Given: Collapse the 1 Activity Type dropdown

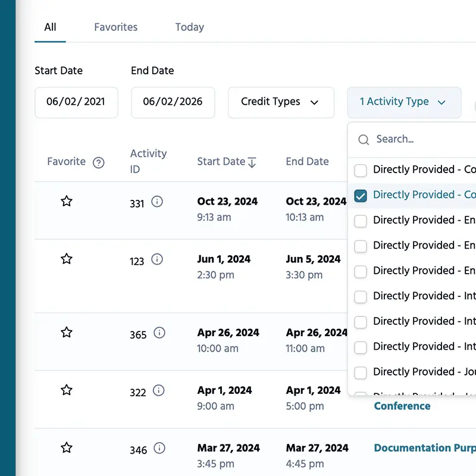Looking at the screenshot, I should click(x=403, y=102).
